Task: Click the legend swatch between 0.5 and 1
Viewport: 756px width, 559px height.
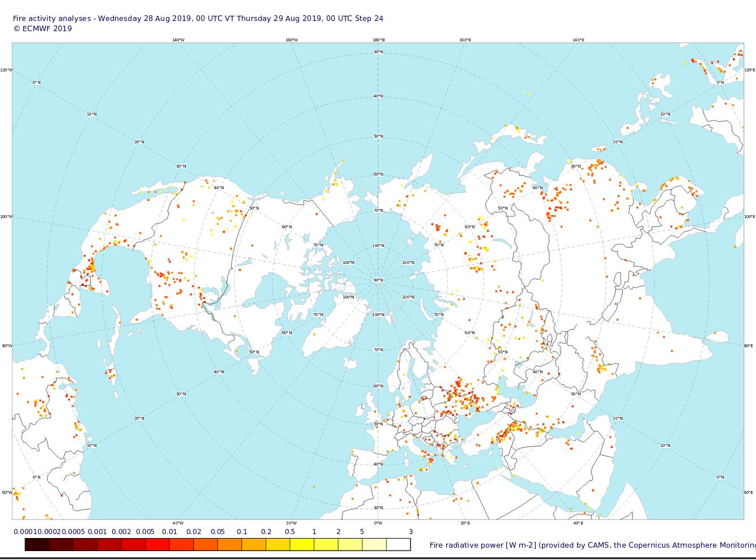Action: [x=301, y=545]
